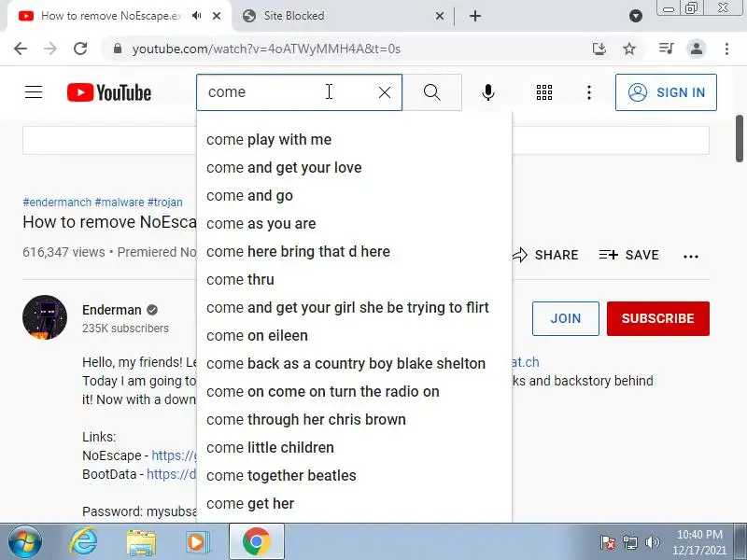Switch to the Site Blocked tab
This screenshot has width=747, height=560.
[x=343, y=16]
